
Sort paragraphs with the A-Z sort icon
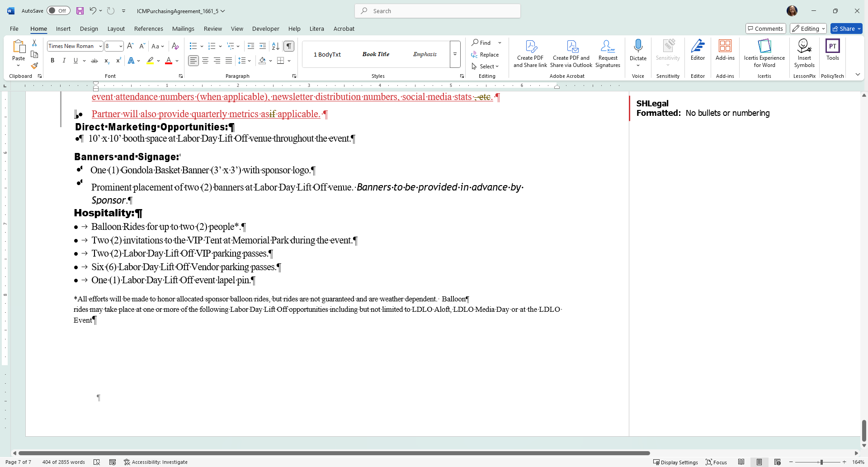point(275,46)
